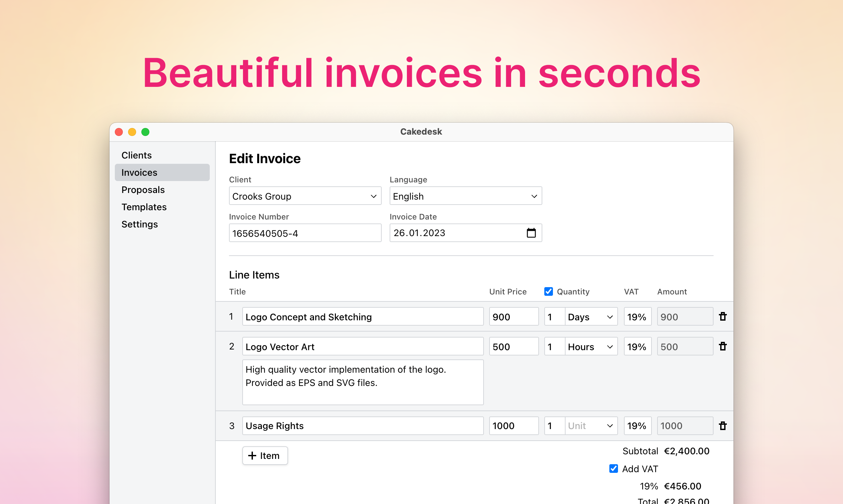Edit the Logo Vector Art title field

pos(363,346)
